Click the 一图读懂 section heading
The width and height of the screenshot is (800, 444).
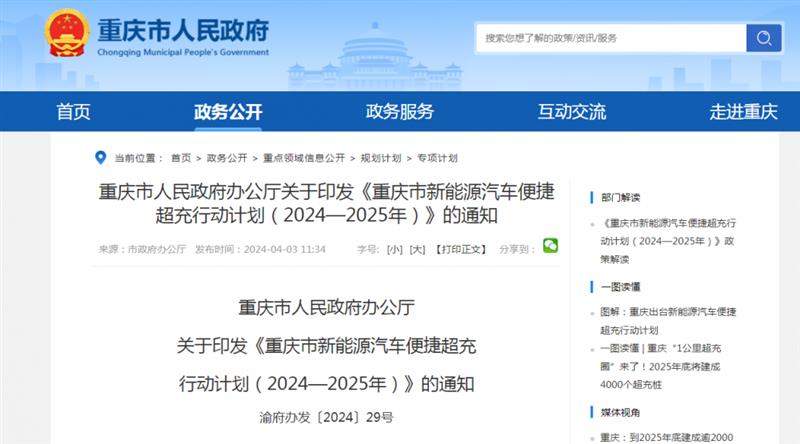point(620,287)
